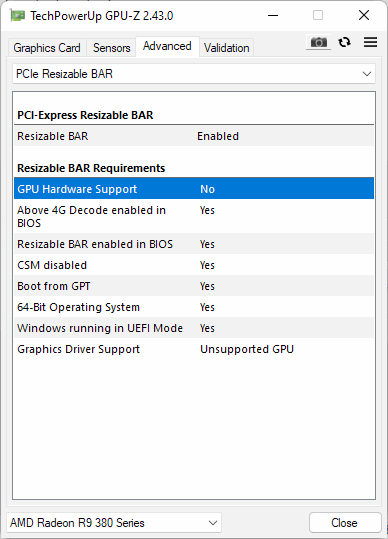This screenshot has width=388, height=539.
Task: Click the No value for GPU Hardware Support
Action: [208, 189]
